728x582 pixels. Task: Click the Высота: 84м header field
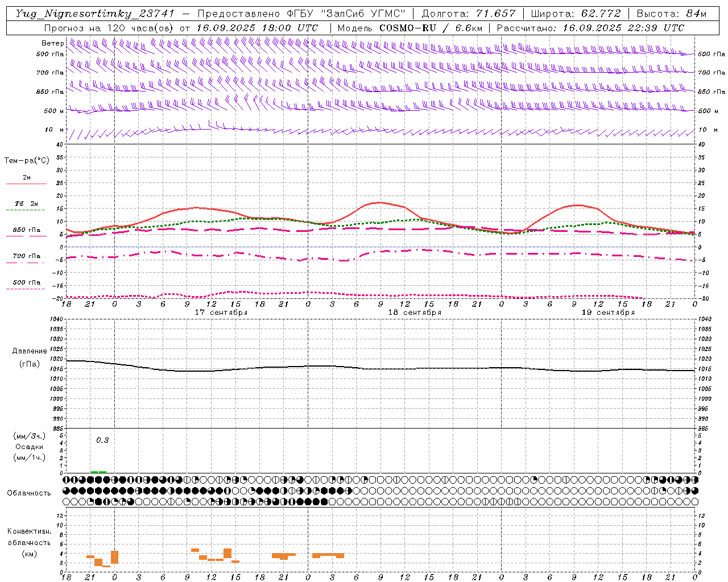point(672,14)
